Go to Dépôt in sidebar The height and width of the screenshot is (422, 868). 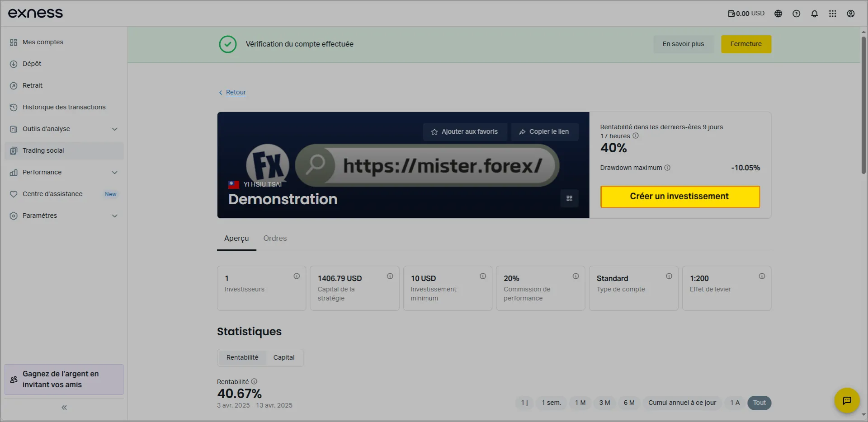tap(64, 64)
